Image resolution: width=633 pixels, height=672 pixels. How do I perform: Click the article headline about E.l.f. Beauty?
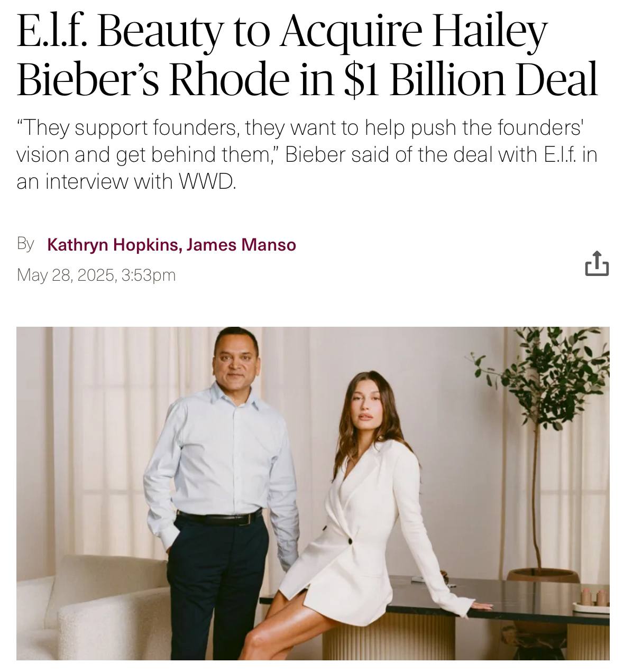click(308, 56)
